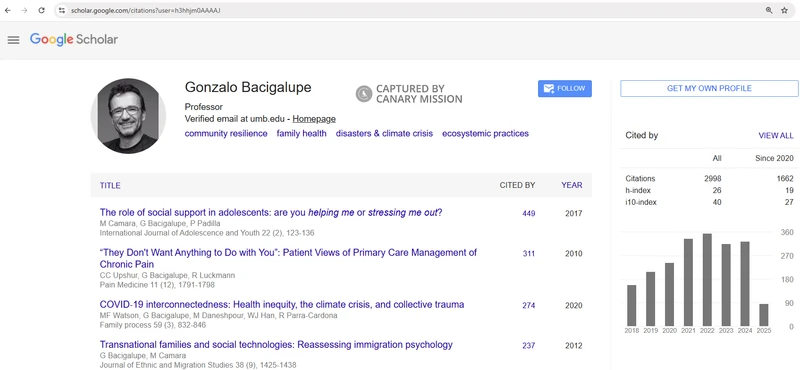Click the CITED BY column header

517,185
